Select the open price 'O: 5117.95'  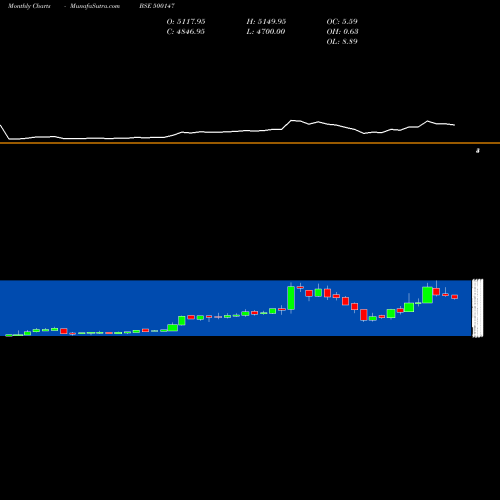[x=186, y=22]
